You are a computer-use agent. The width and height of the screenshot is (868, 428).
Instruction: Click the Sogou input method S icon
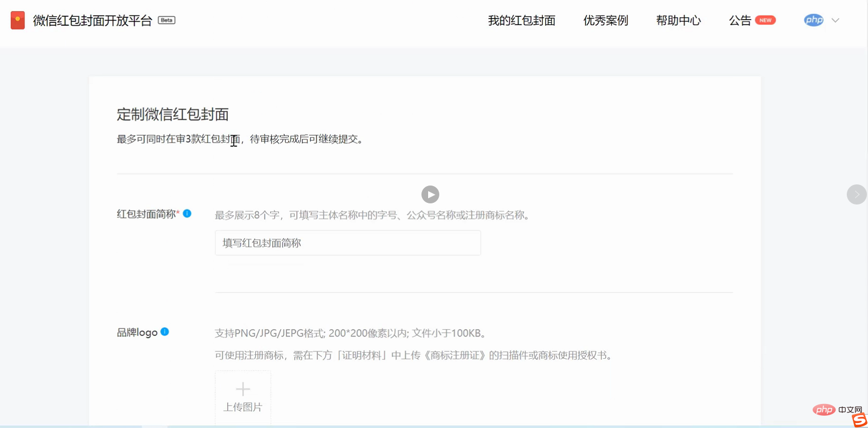860,420
